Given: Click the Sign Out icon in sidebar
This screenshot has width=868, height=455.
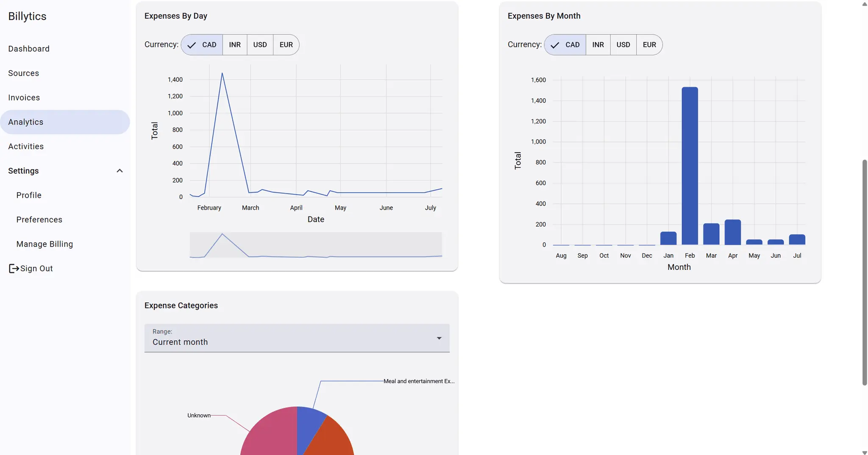Looking at the screenshot, I should click(14, 269).
